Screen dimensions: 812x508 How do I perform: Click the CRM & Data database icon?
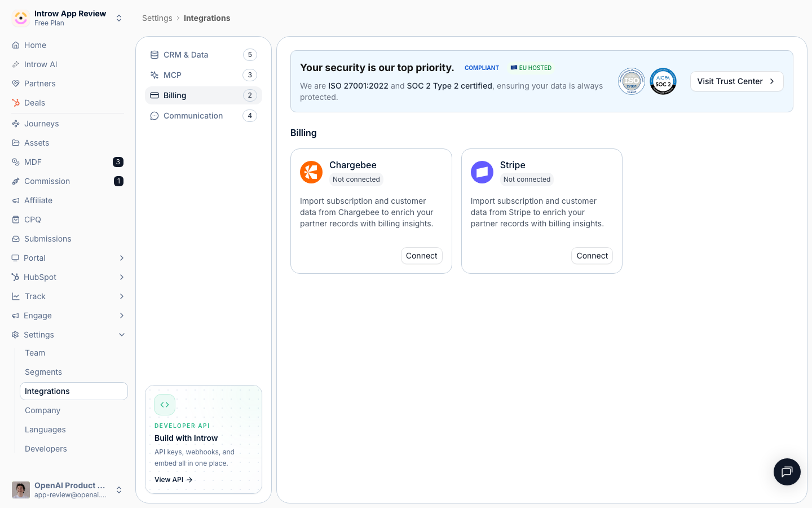pos(155,55)
